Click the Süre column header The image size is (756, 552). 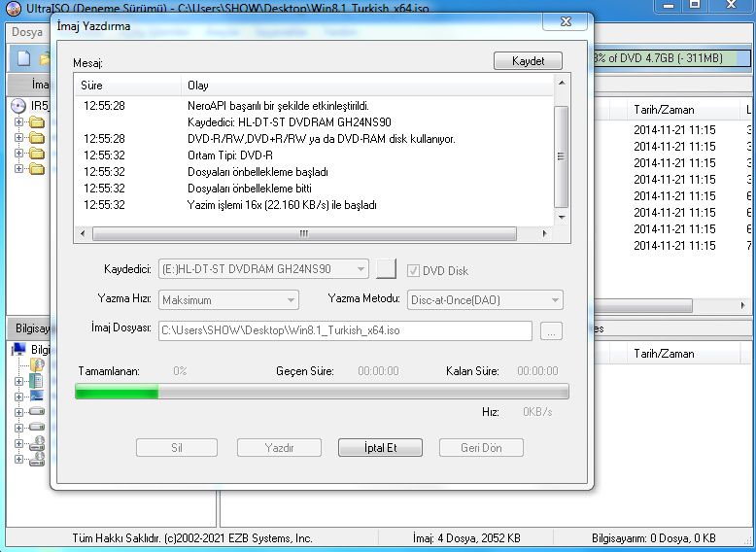coord(127,86)
